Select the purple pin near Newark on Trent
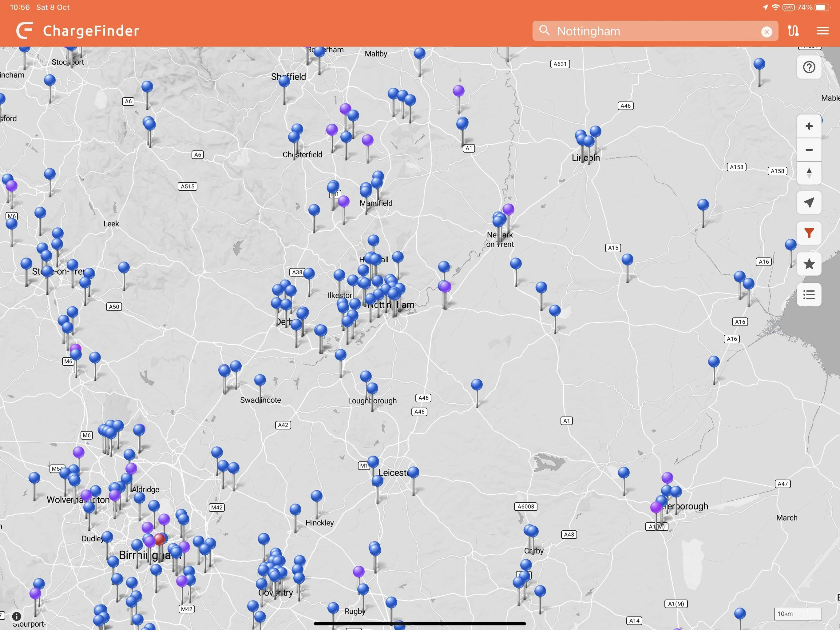Image resolution: width=840 pixels, height=630 pixels. 508,209
